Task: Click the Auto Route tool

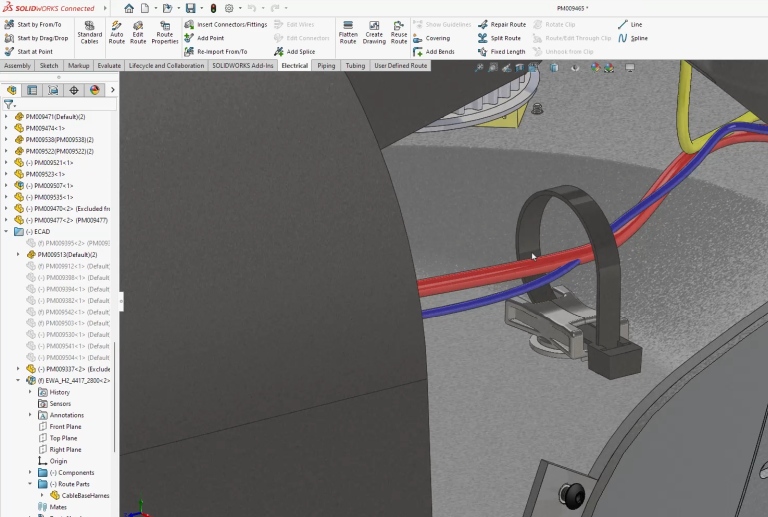Action: tap(116, 31)
